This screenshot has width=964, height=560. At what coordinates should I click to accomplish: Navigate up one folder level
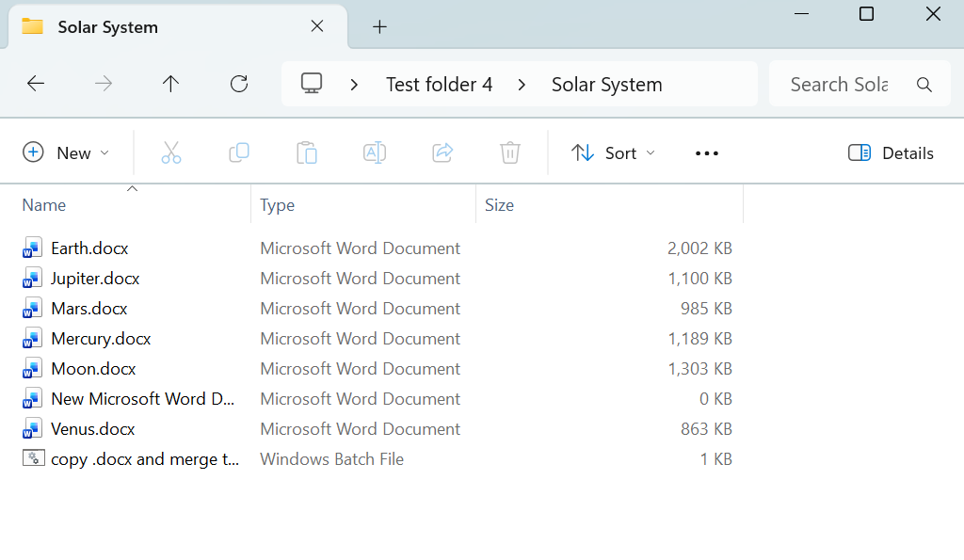pyautogui.click(x=170, y=84)
